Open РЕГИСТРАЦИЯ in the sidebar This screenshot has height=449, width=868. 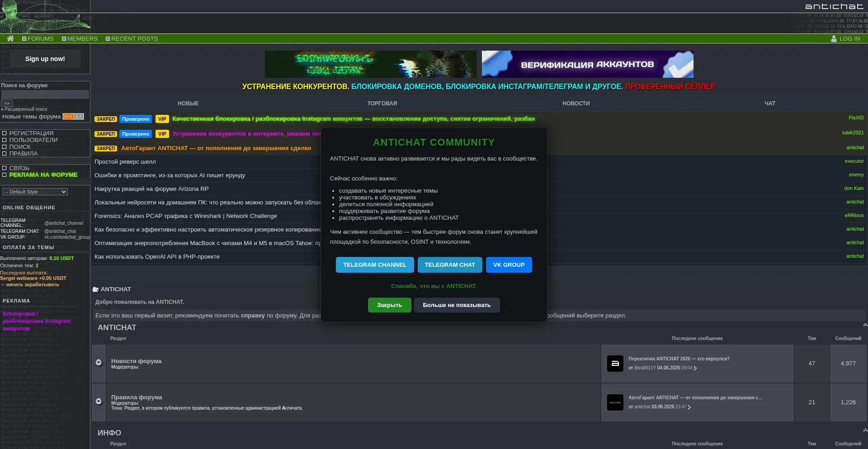click(31, 133)
